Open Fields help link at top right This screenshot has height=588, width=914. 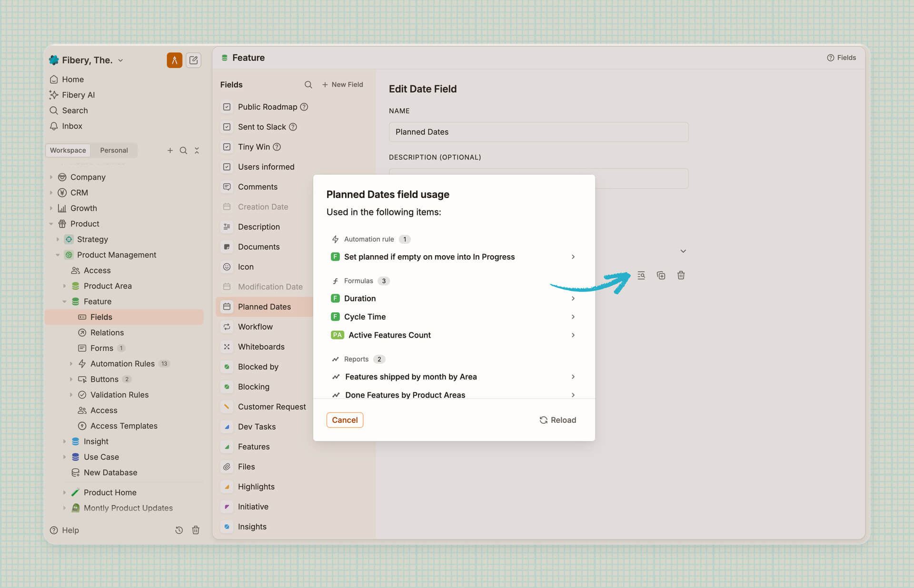coord(841,58)
